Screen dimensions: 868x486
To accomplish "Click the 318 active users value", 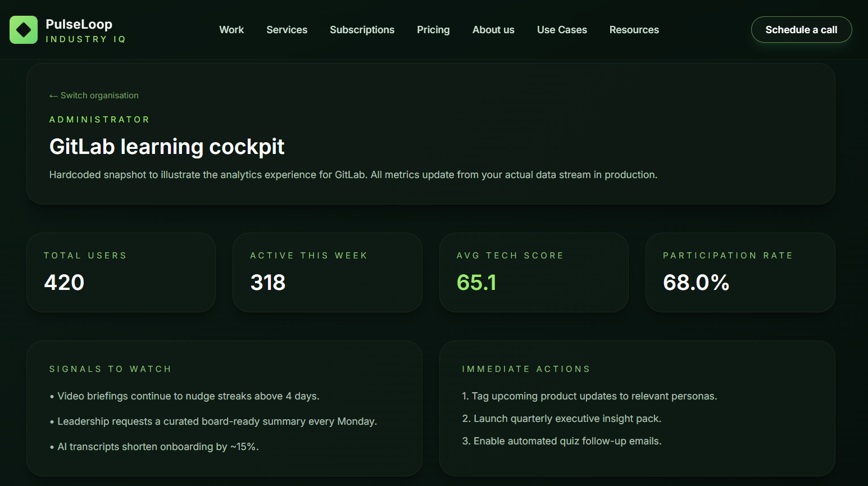I will [268, 283].
